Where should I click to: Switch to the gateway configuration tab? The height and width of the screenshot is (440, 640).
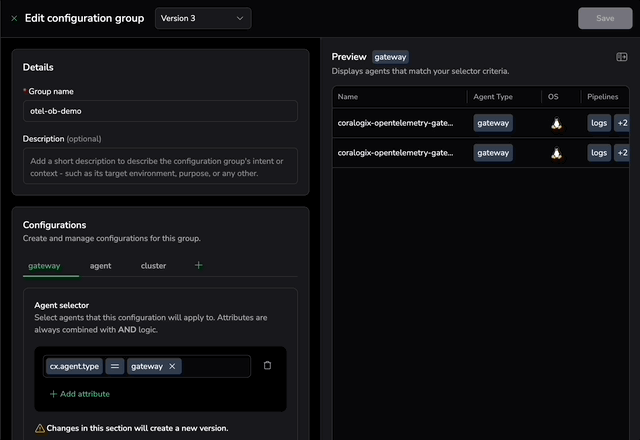point(45,266)
